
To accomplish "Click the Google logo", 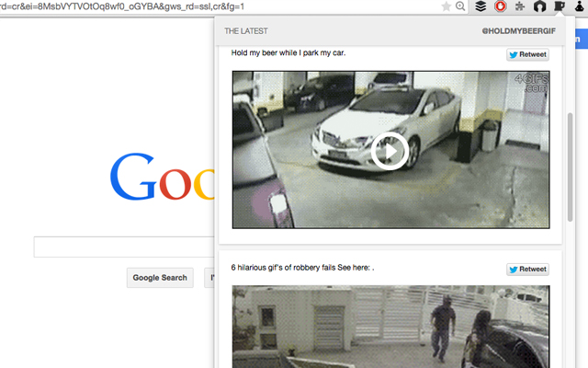I will [162, 177].
